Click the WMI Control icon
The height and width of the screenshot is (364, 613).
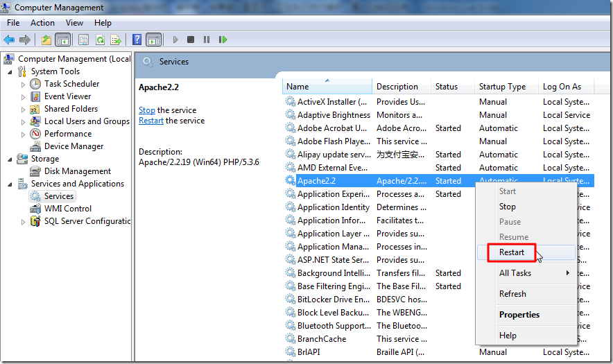35,209
